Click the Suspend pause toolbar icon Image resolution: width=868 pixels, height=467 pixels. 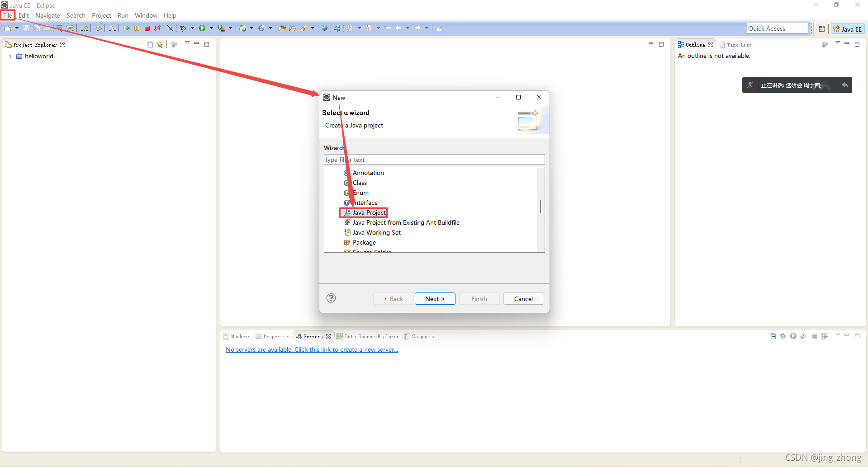pos(137,28)
